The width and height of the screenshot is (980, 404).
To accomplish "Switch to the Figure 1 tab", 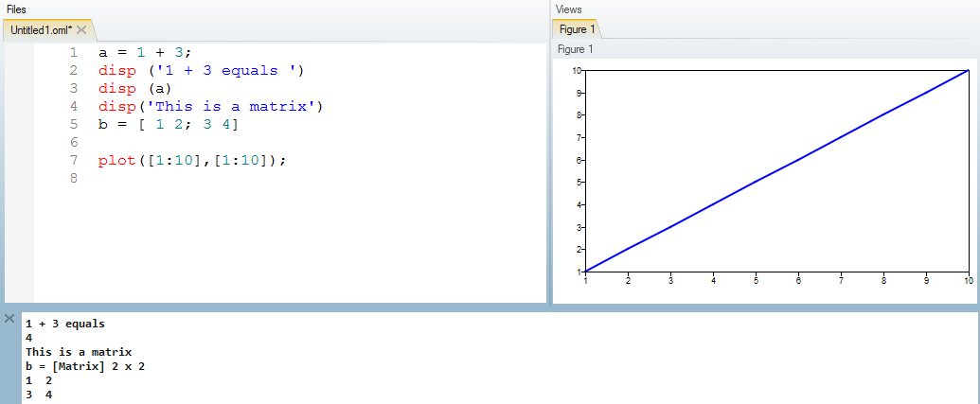I will tap(574, 30).
